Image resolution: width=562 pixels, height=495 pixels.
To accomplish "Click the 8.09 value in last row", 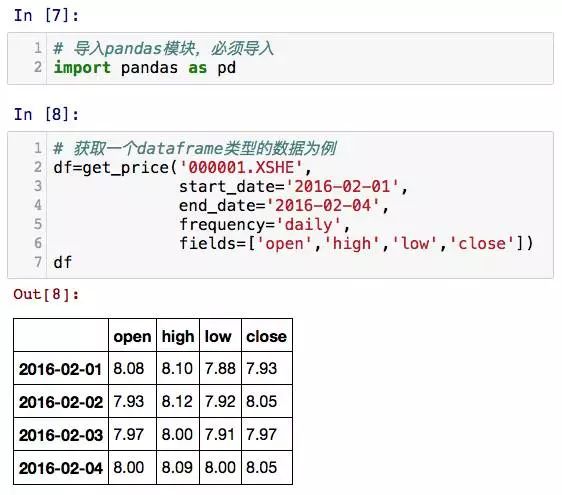I will click(178, 467).
